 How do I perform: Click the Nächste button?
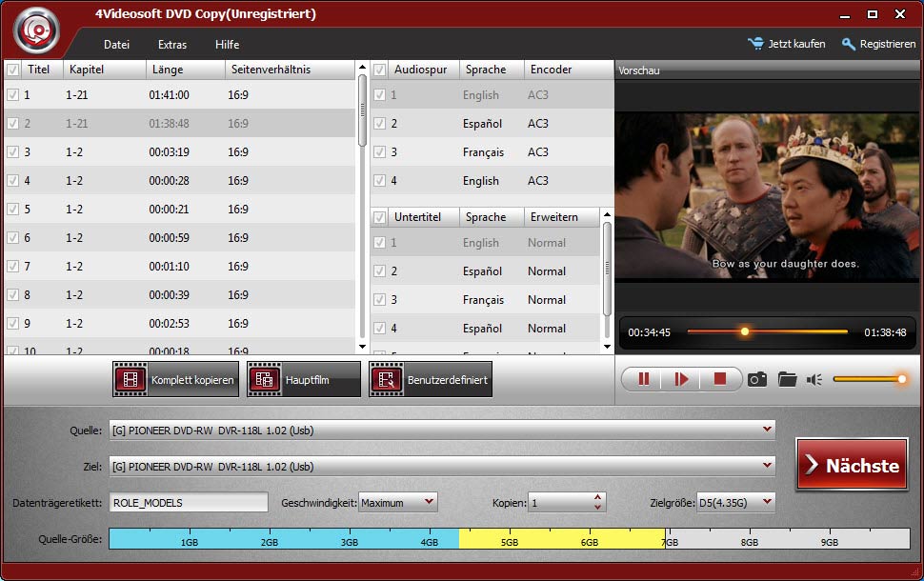852,466
